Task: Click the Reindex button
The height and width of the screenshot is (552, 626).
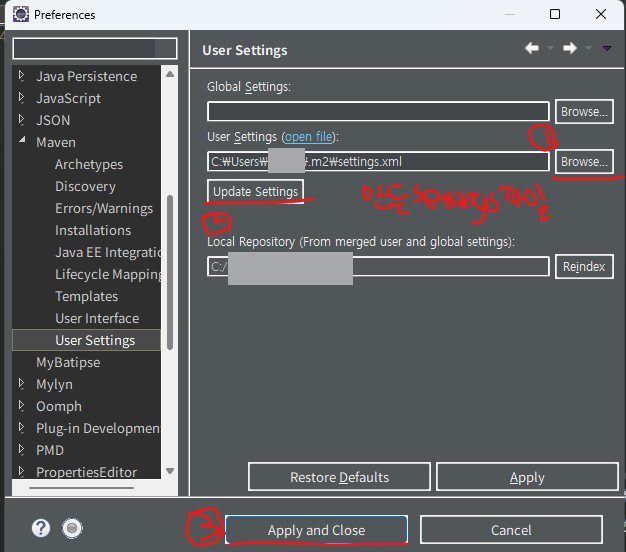Action: pyautogui.click(x=584, y=266)
